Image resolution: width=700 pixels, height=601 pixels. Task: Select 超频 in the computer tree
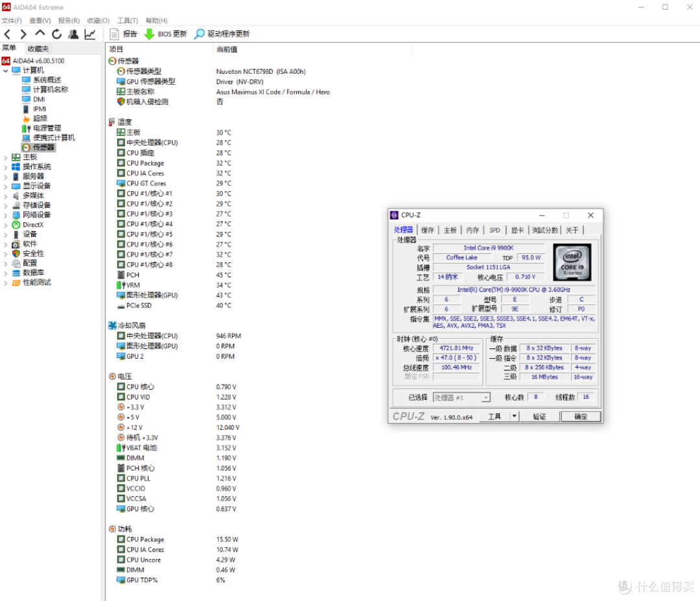tap(40, 119)
